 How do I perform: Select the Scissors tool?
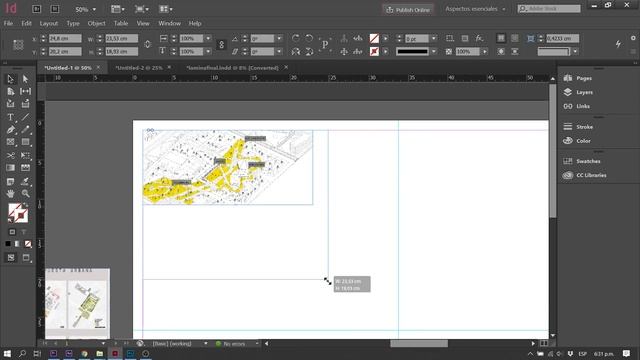10,156
